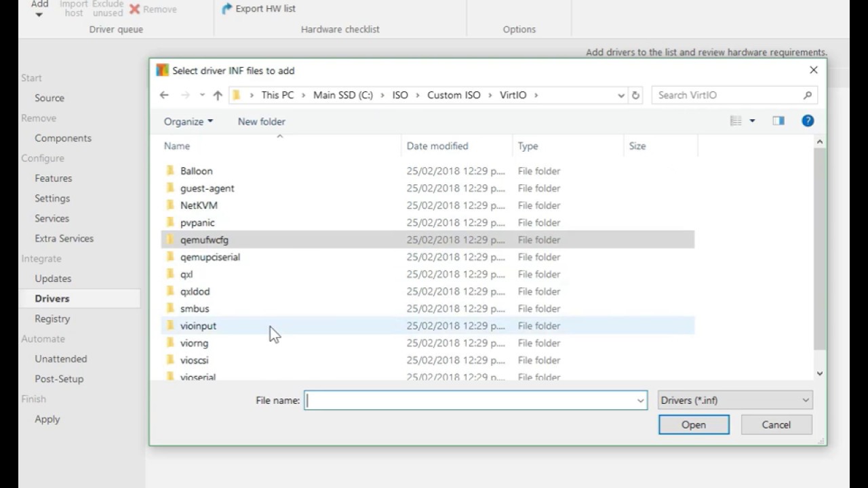
Task: Open the Drivers (*.inf) file type filter
Action: (x=735, y=401)
